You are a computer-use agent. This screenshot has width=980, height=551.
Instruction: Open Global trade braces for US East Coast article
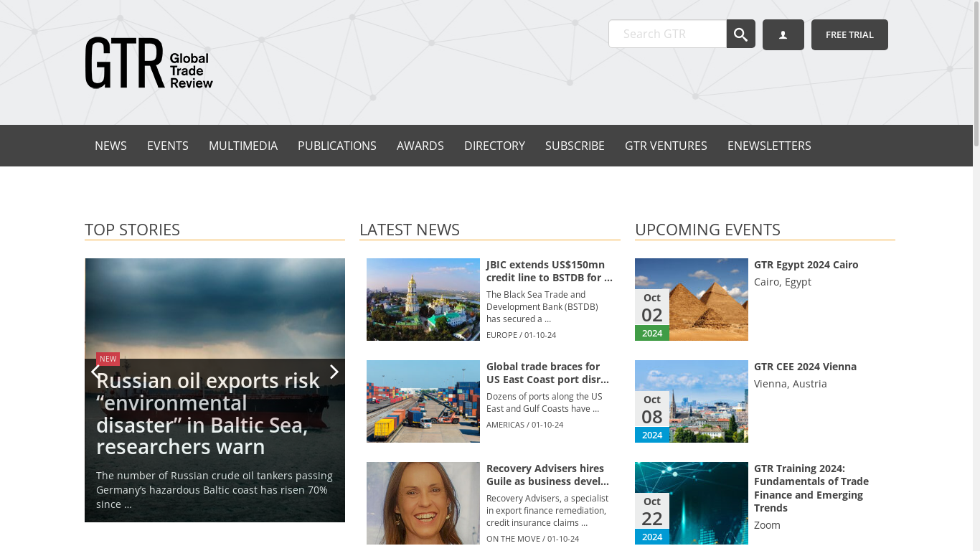point(548,373)
